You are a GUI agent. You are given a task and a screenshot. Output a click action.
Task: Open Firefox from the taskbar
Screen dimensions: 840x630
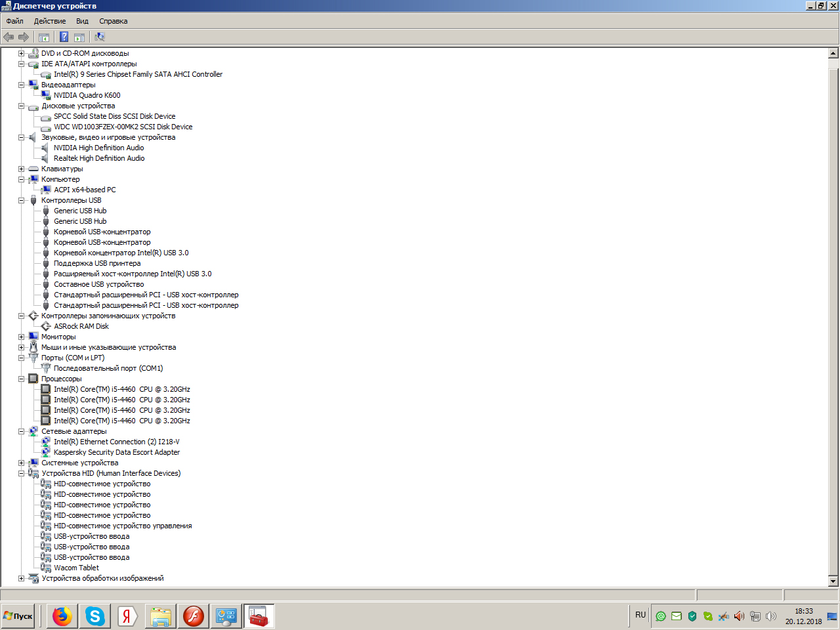coord(62,616)
